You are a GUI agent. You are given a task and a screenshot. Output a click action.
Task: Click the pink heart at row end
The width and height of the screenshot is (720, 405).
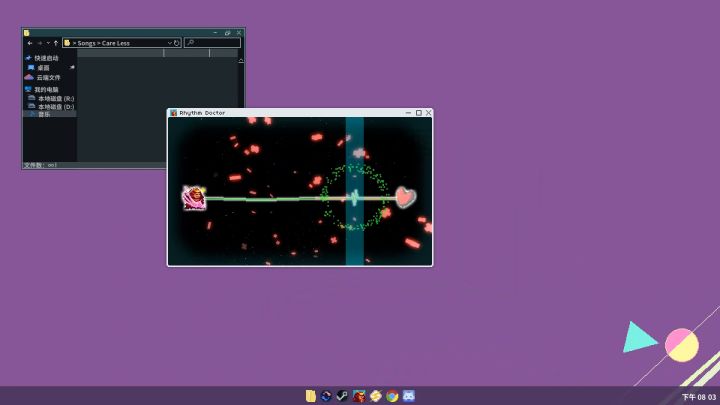(405, 197)
